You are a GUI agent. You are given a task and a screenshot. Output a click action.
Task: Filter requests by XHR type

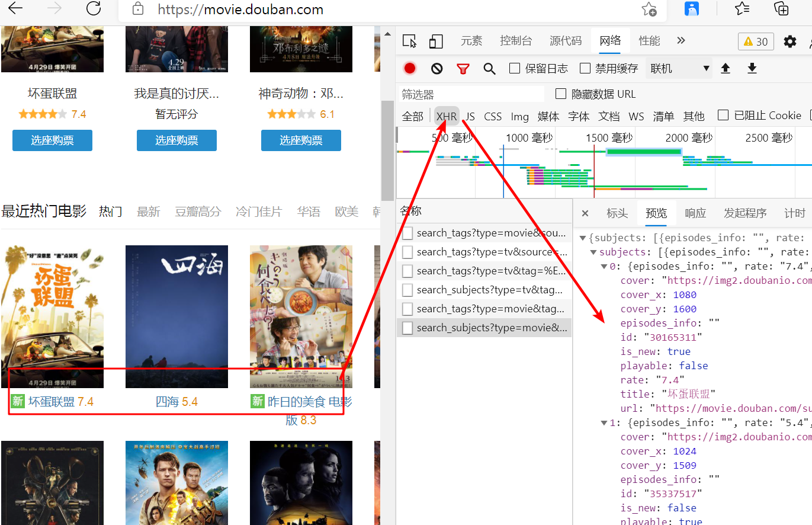click(x=447, y=116)
